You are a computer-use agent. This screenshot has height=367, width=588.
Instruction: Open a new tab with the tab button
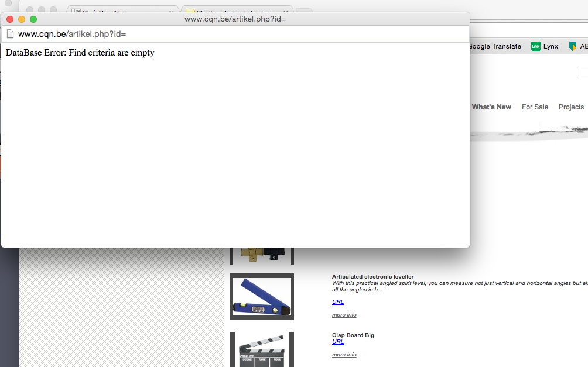pyautogui.click(x=304, y=11)
